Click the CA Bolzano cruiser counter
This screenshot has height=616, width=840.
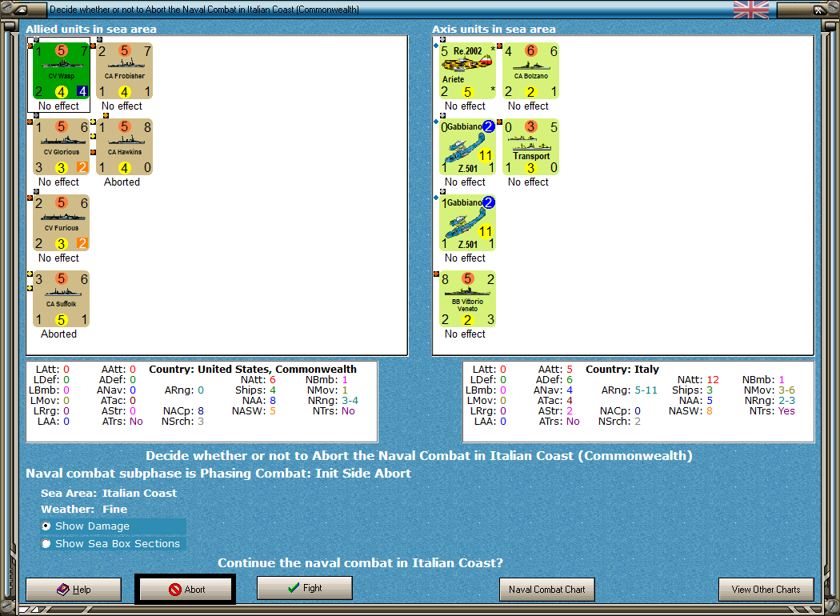click(531, 71)
